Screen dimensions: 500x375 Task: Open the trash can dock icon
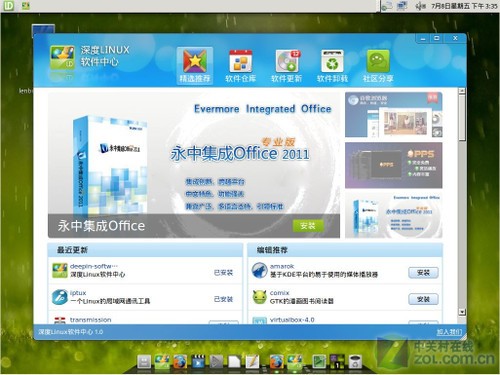[355, 362]
